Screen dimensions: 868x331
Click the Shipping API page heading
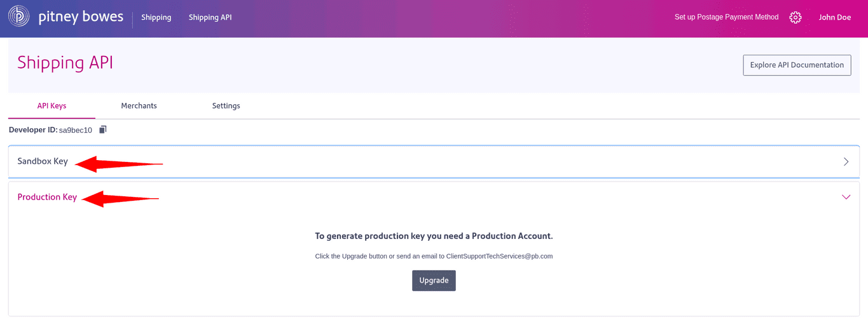pos(65,62)
